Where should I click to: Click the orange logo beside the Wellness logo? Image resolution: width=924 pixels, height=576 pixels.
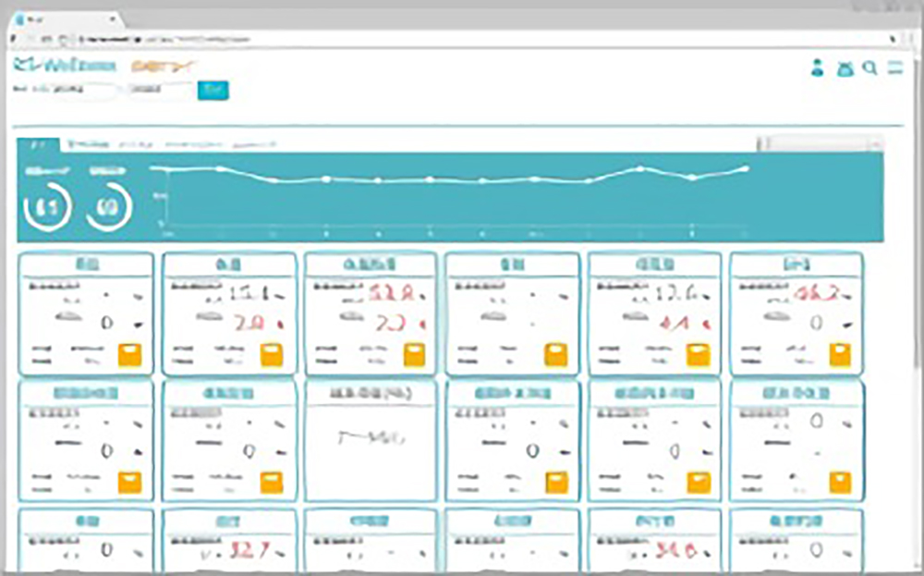164,66
